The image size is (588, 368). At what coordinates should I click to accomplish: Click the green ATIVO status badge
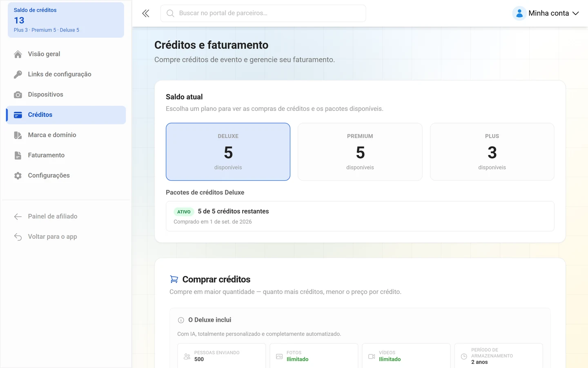click(x=184, y=212)
